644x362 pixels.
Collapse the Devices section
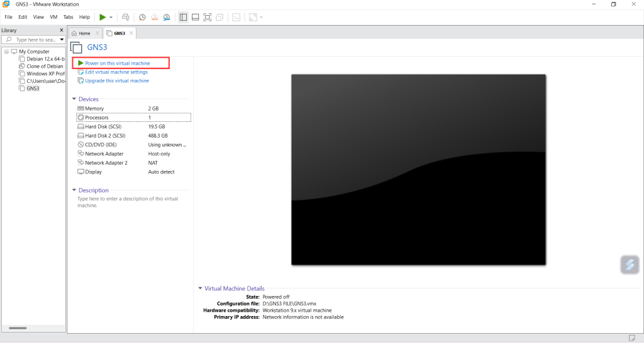(74, 99)
